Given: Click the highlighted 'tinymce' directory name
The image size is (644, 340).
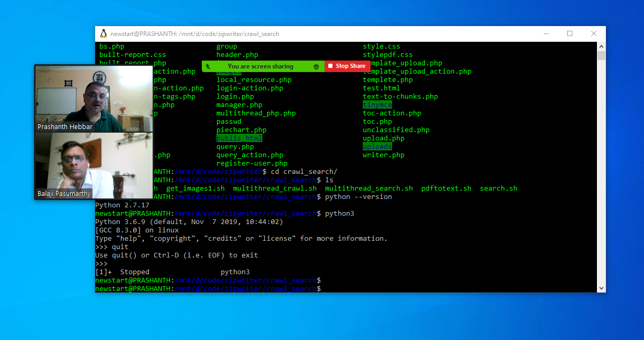Looking at the screenshot, I should pyautogui.click(x=377, y=105).
